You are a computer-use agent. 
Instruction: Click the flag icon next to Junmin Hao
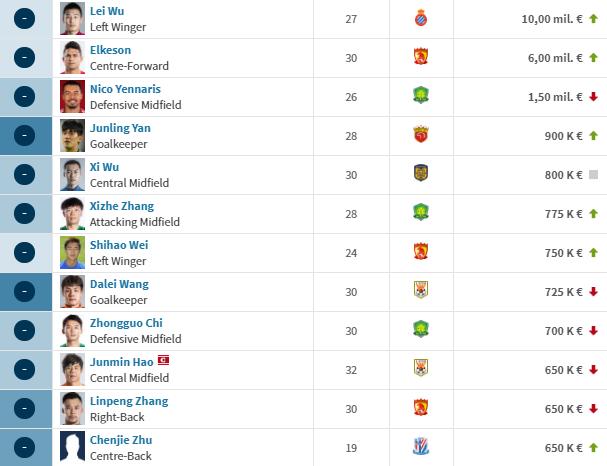pyautogui.click(x=163, y=360)
